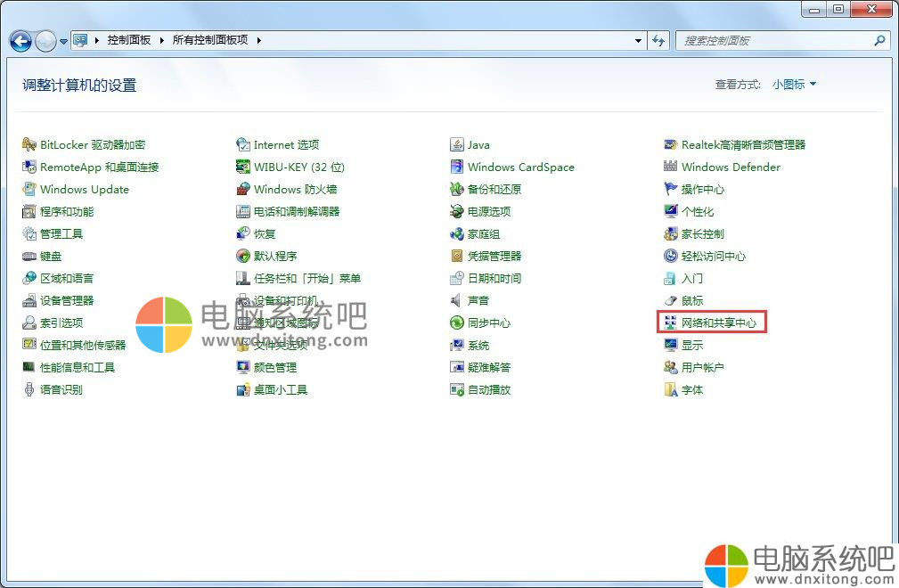Open the Realtek高清晰音频管理器 icon
Screen dimensions: 899x588
click(x=671, y=144)
